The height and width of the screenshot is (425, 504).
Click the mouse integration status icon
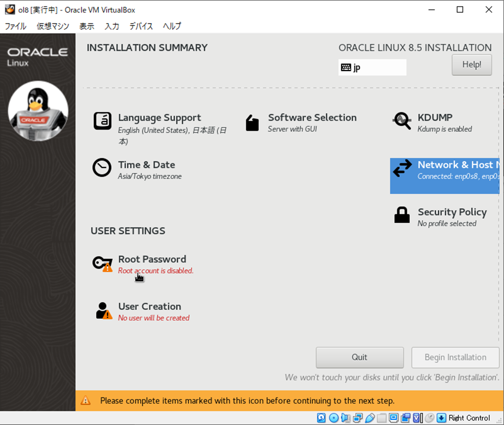coord(430,418)
